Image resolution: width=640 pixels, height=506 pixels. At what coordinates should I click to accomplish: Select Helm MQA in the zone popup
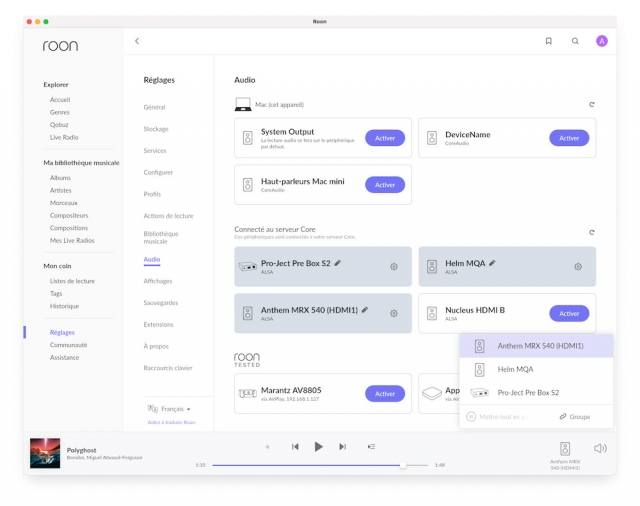536,369
